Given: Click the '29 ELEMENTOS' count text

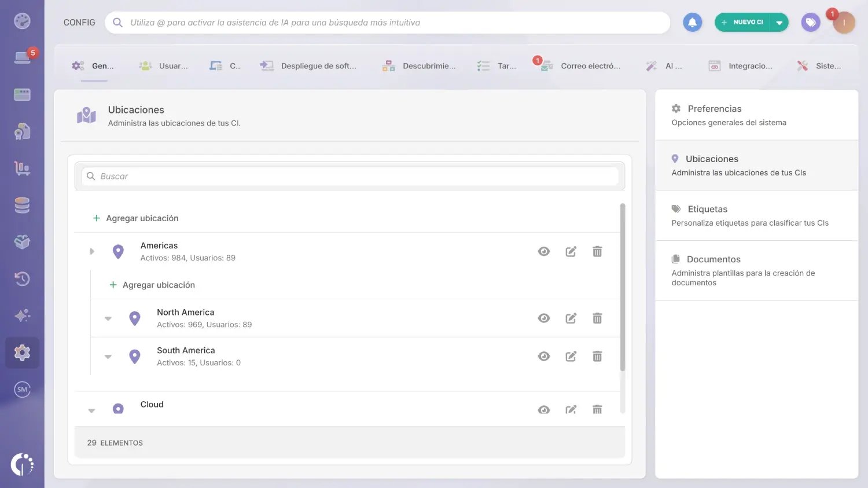Looking at the screenshot, I should [x=115, y=443].
